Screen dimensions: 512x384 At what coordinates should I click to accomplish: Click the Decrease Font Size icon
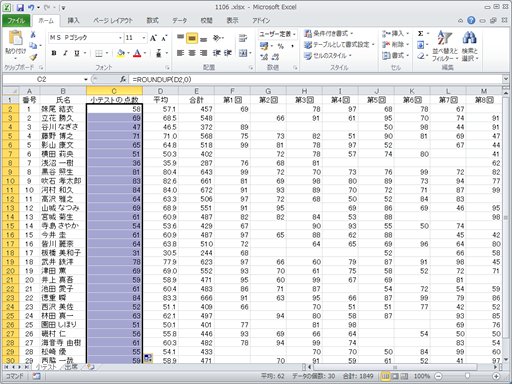coord(164,38)
